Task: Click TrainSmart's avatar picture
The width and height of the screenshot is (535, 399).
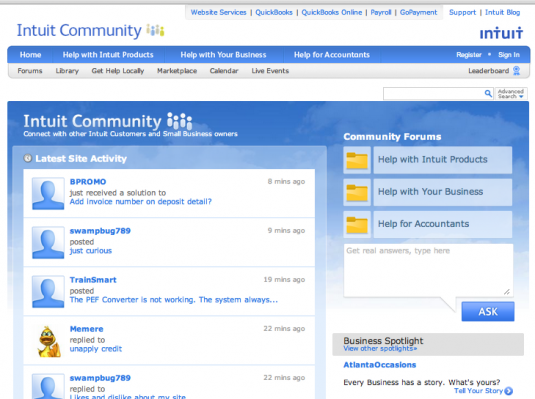Action: click(48, 292)
